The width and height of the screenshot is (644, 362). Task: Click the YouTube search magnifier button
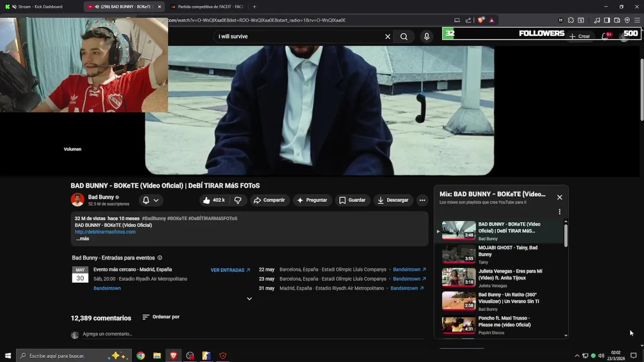pos(404,37)
